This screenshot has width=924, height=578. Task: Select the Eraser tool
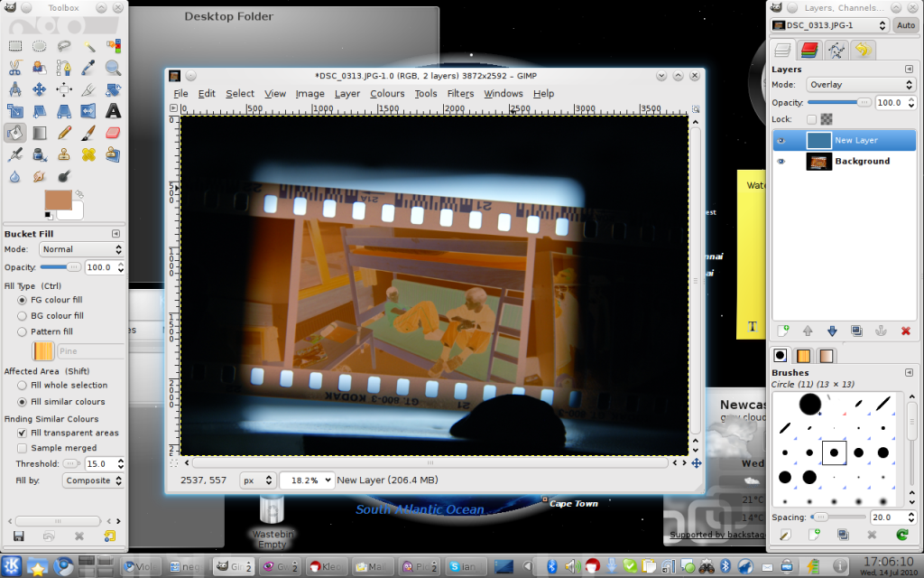click(113, 133)
